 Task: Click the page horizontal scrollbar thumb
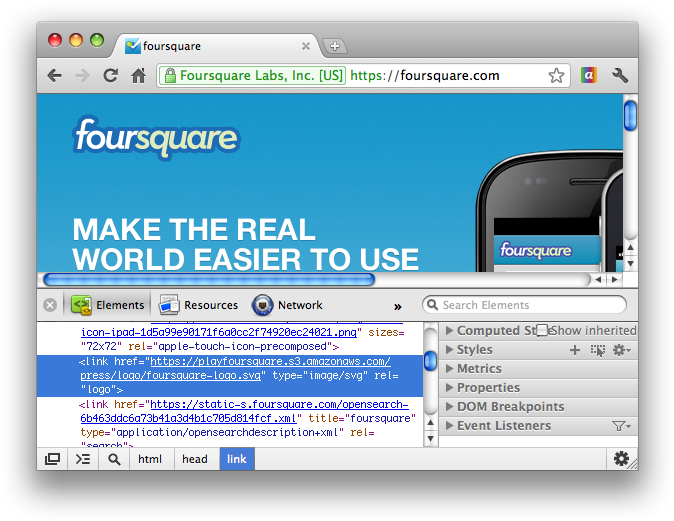coord(209,279)
